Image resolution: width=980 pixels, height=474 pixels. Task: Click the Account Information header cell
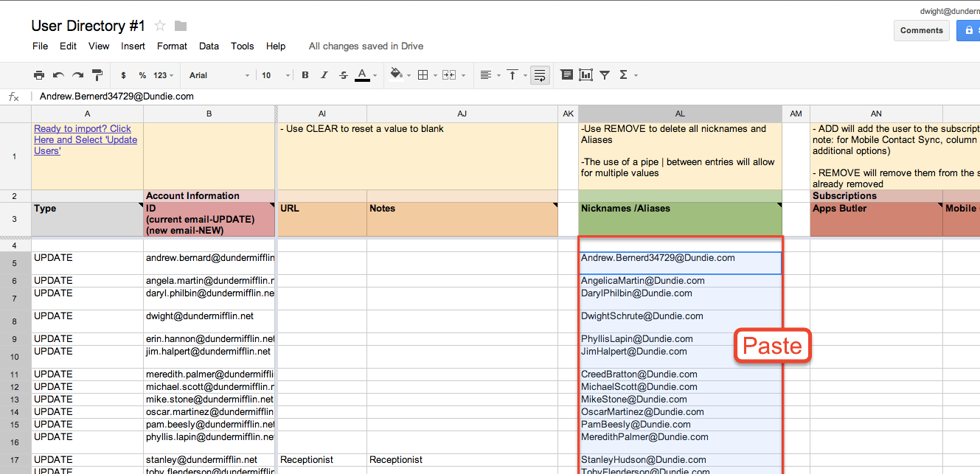(209, 196)
